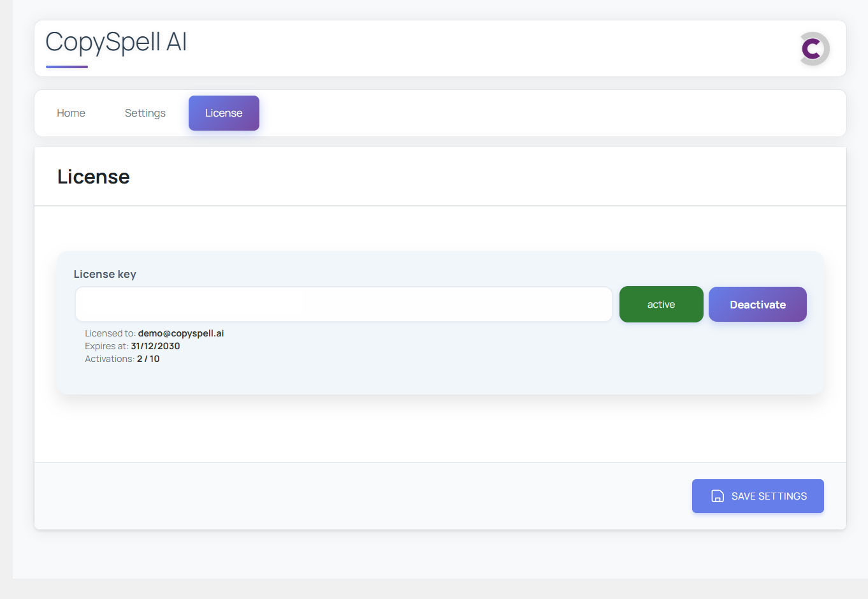Click the License page heading
The height and width of the screenshot is (599, 868).
94,177
